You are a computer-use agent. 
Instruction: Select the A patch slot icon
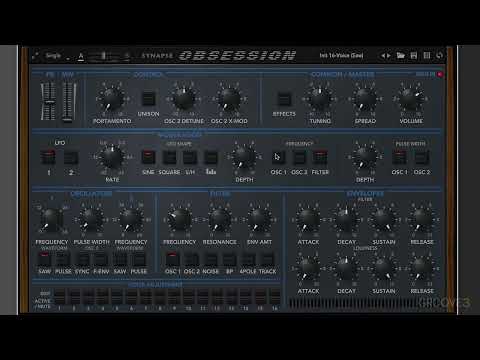click(81, 56)
